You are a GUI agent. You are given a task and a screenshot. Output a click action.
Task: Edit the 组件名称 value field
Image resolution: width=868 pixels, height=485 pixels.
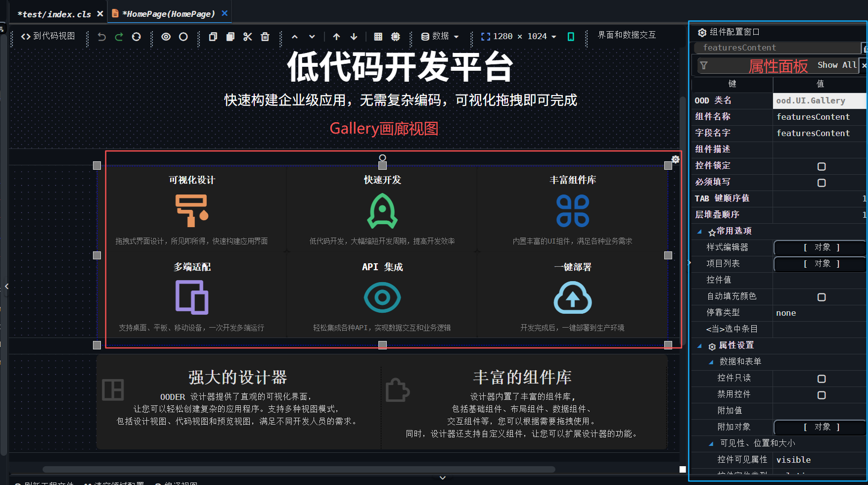point(820,117)
